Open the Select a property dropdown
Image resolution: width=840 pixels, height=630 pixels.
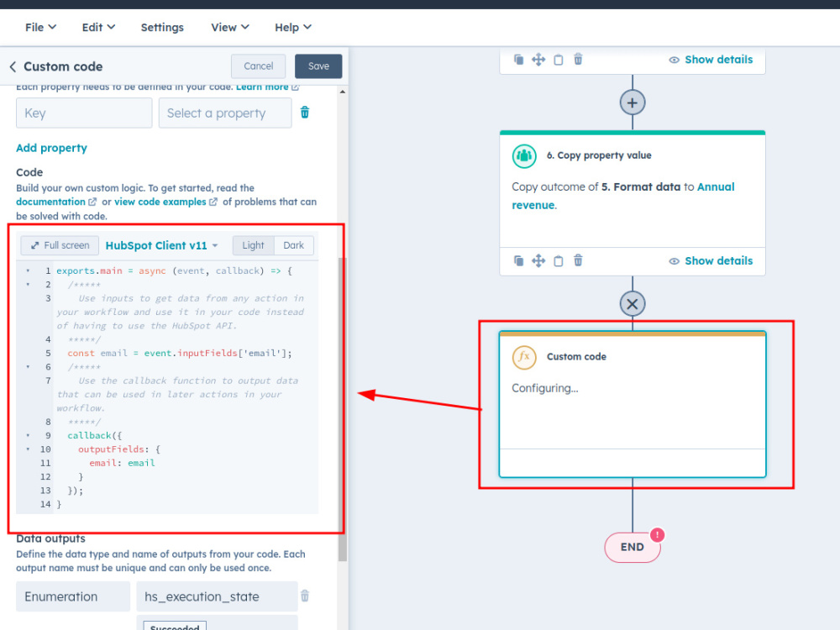(x=224, y=113)
